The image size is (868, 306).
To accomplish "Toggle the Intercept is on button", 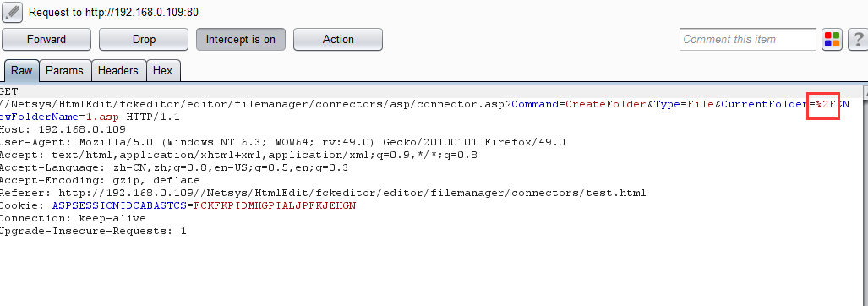I will pyautogui.click(x=240, y=39).
